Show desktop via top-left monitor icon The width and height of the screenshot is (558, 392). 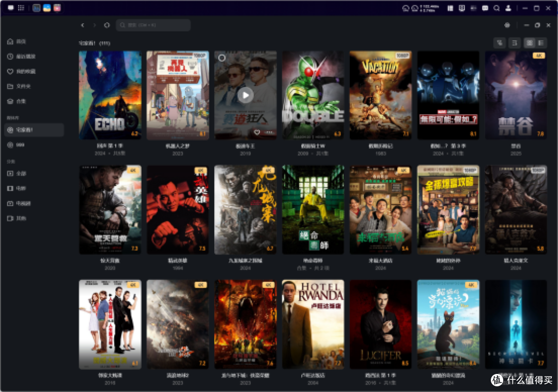tap(11, 8)
